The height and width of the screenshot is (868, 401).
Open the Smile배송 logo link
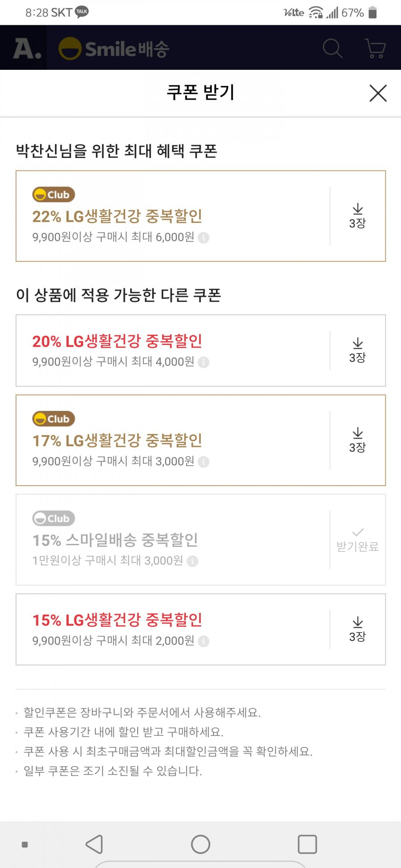(114, 48)
